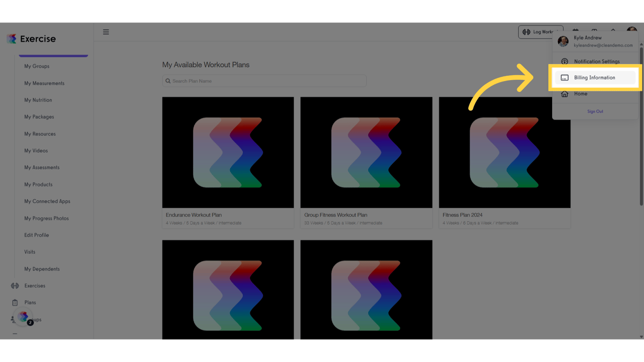Toggle the hamburger sidebar menu icon
The image size is (644, 362).
coord(106,32)
